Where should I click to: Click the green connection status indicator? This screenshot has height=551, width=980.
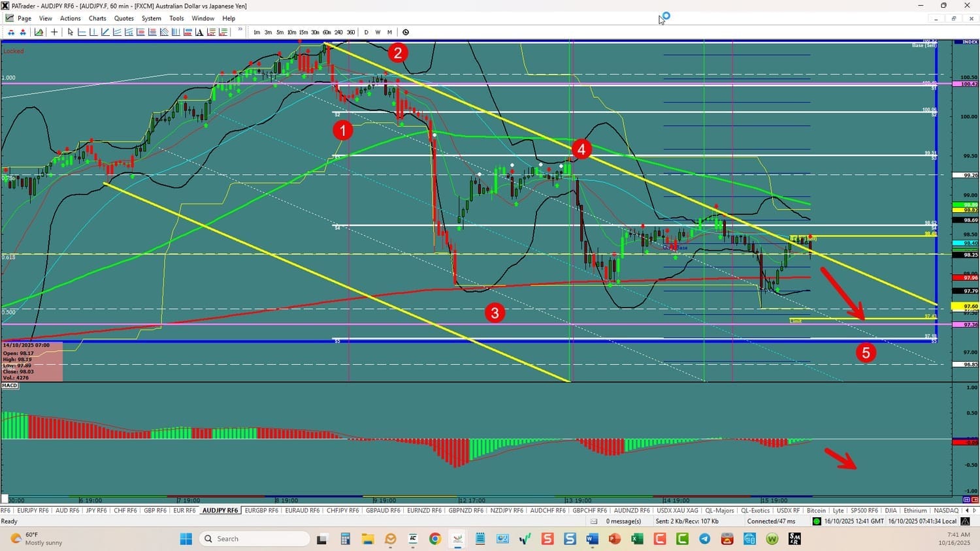tap(816, 522)
